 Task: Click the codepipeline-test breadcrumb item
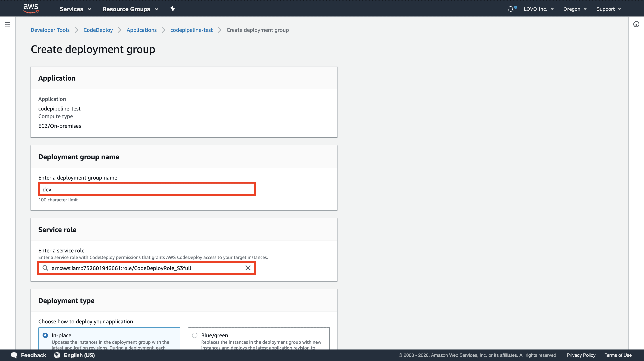pos(191,30)
